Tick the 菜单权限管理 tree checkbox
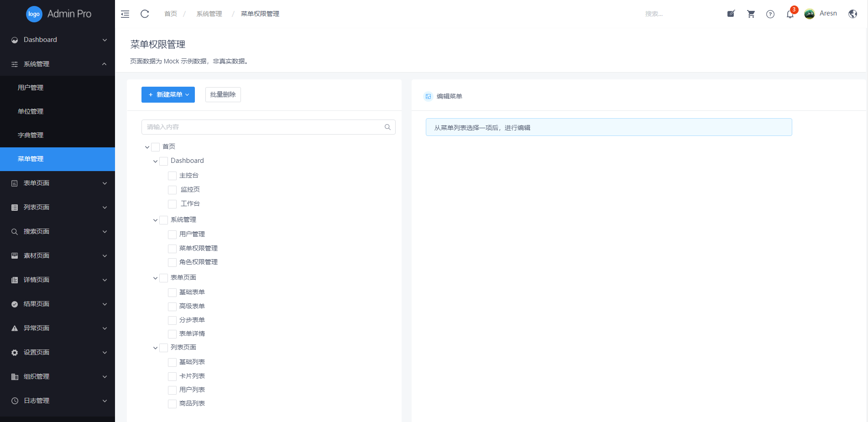868x422 pixels. [x=172, y=249]
